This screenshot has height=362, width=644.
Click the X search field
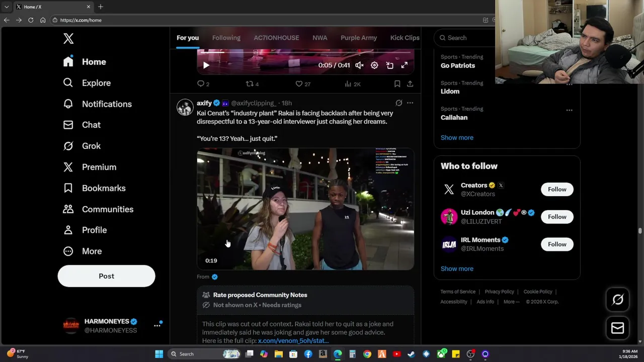(465, 38)
